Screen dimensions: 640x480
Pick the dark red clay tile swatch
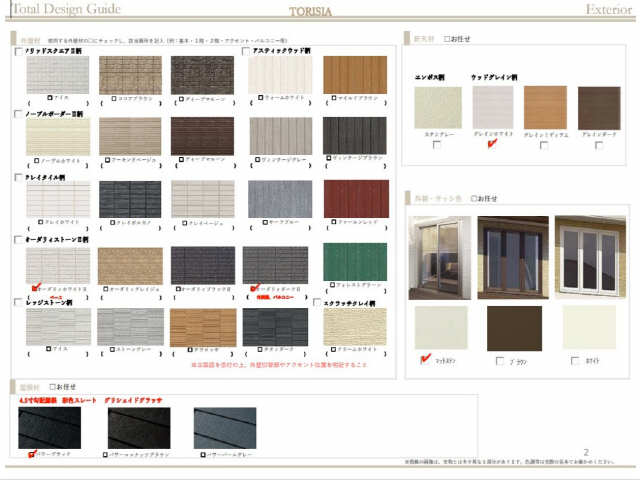(x=354, y=199)
